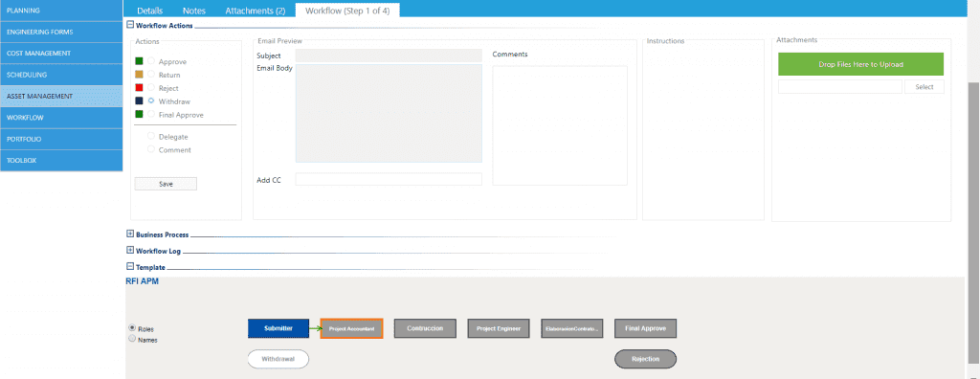Collapse the Template section
This screenshot has height=379, width=980.
pyautogui.click(x=130, y=266)
